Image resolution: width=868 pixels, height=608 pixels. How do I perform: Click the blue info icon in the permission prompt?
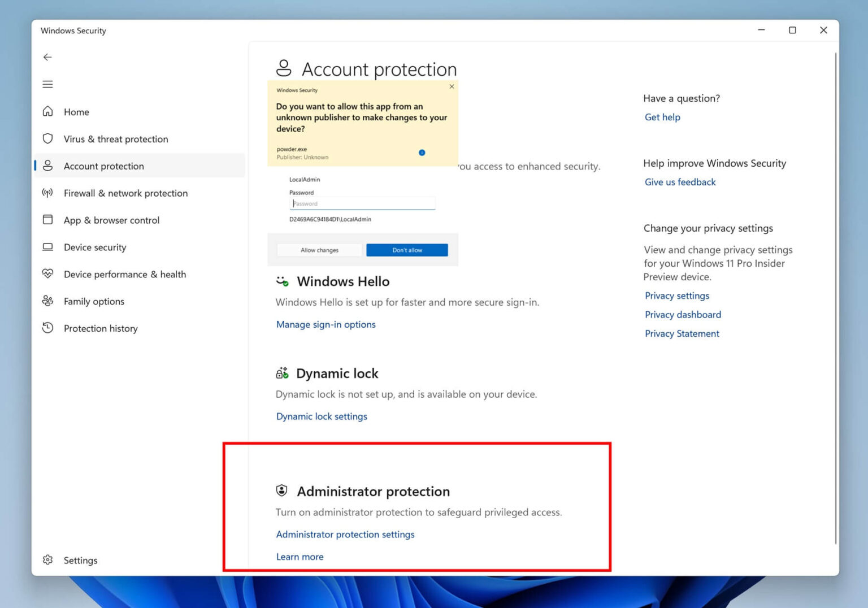[422, 152]
